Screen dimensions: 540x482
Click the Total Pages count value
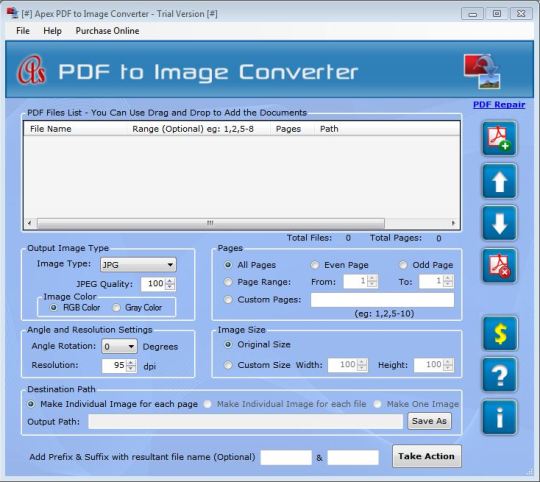pyautogui.click(x=439, y=238)
